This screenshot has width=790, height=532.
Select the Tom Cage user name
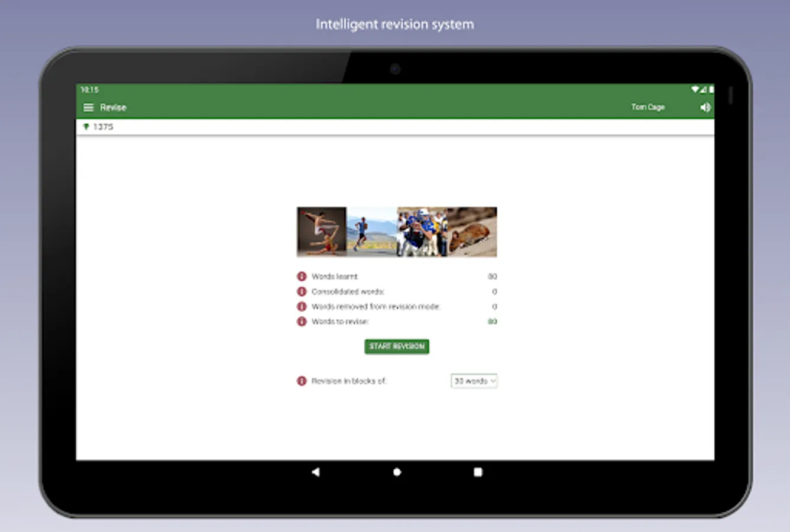coord(648,107)
